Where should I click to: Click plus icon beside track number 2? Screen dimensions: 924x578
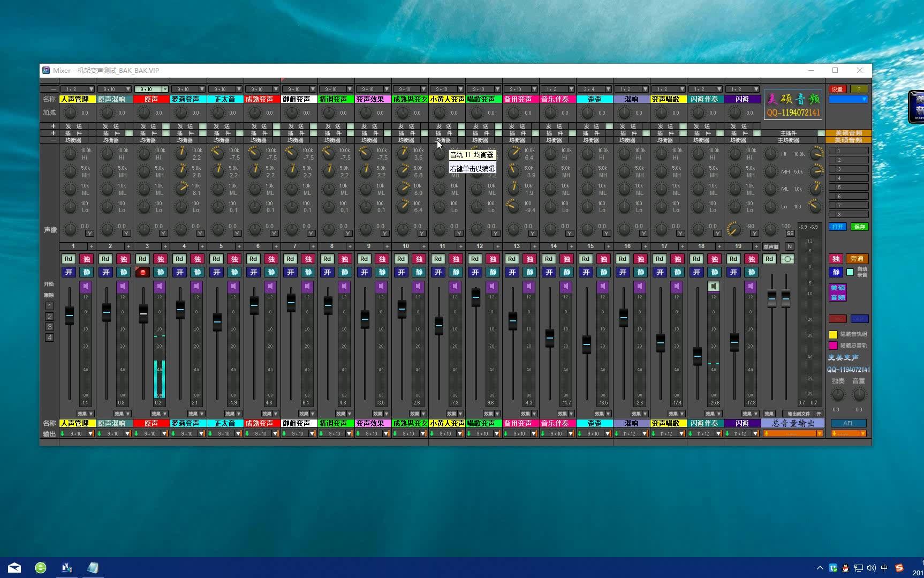click(128, 246)
